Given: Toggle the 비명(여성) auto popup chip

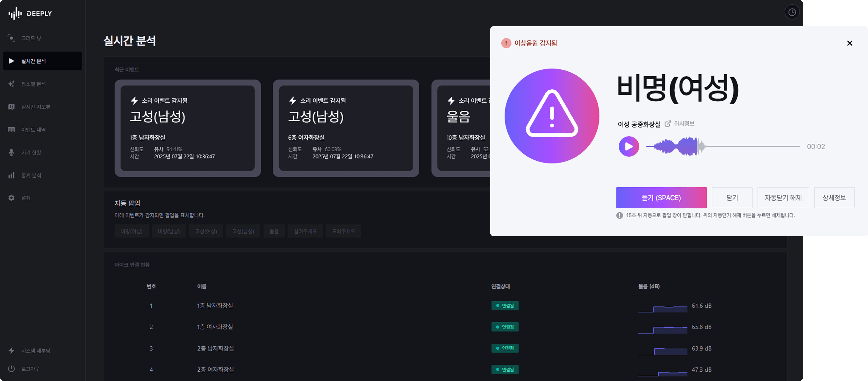Looking at the screenshot, I should [x=131, y=231].
